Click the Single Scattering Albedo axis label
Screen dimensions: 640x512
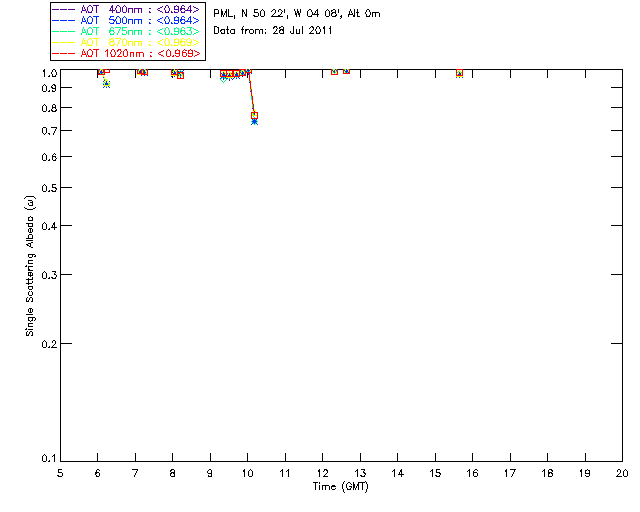tap(30, 266)
